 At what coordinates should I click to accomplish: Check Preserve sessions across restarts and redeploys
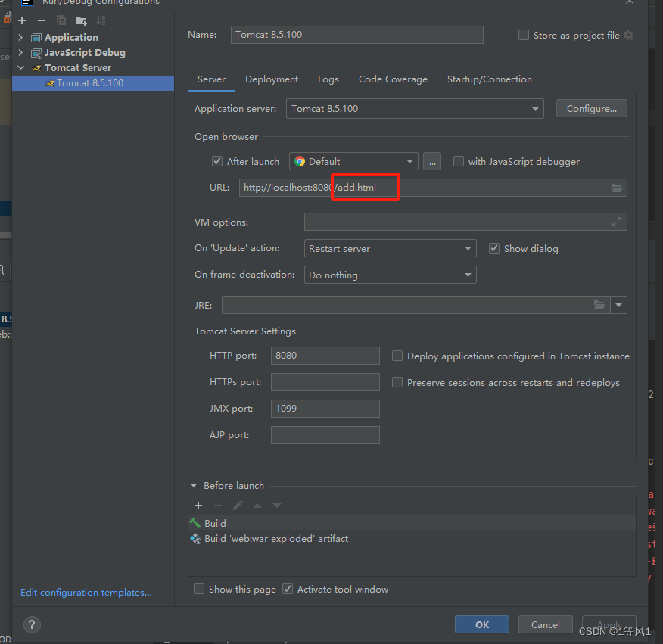[397, 383]
